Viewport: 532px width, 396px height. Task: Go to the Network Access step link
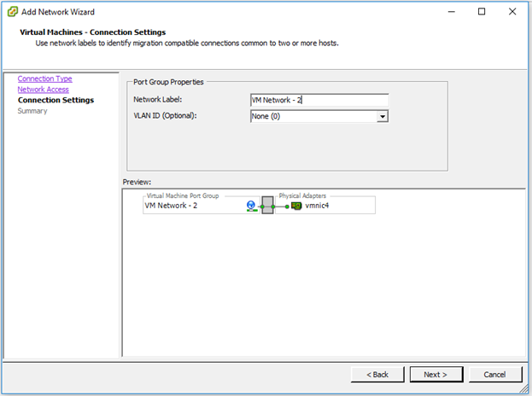43,90
